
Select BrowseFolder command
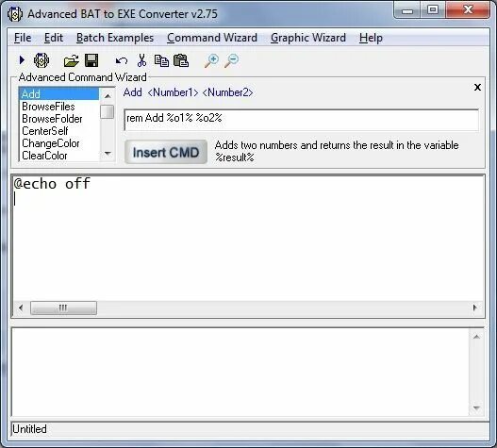[x=59, y=119]
